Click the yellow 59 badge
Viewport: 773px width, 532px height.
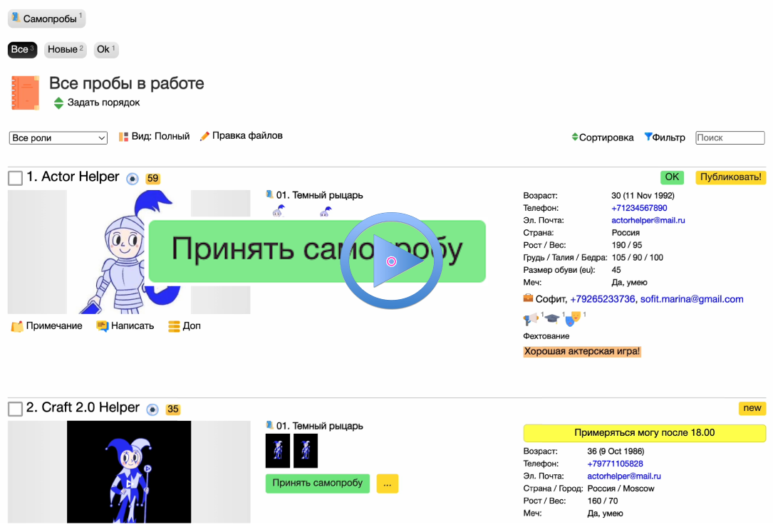tap(153, 178)
